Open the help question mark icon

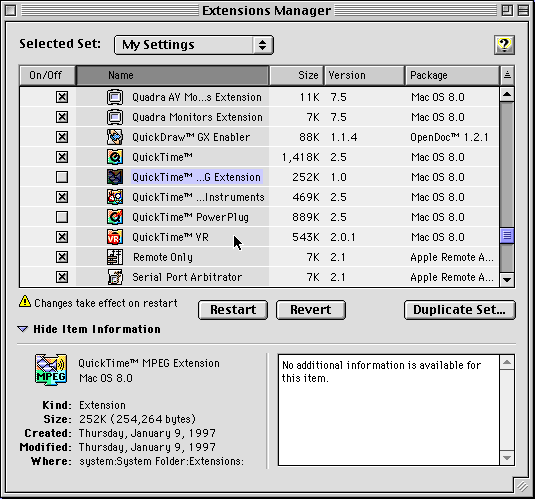click(504, 45)
